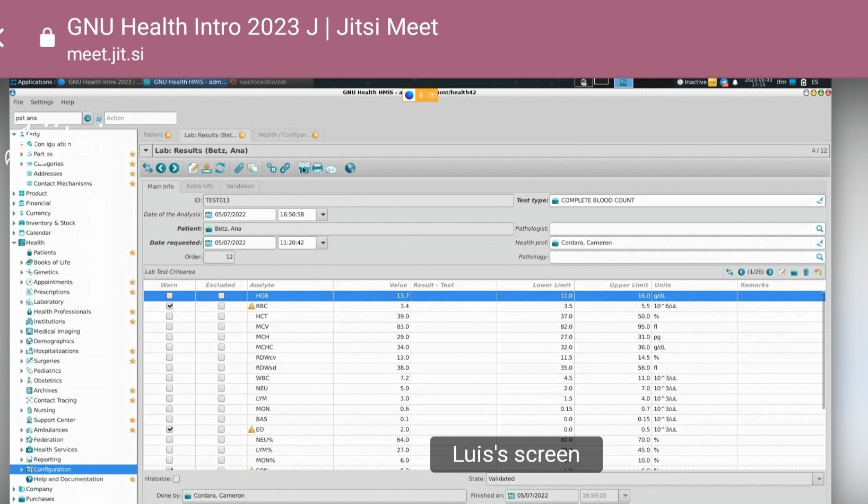Screen dimensions: 868x504
Task: Open the report folder icon in toolbar
Action: point(304,168)
